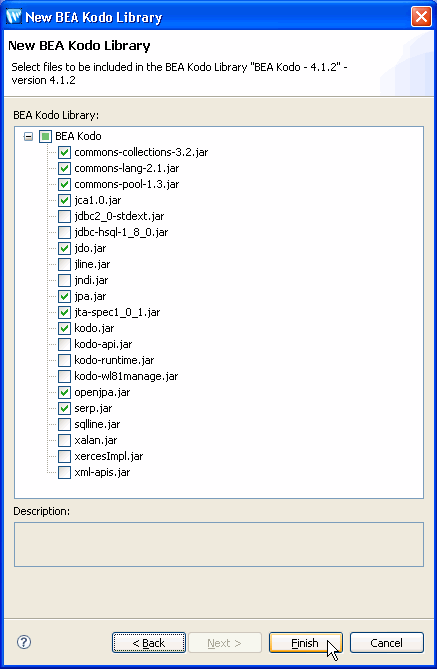This screenshot has width=437, height=669.
Task: Select kodo-runtime.jar file name
Action: click(x=114, y=361)
